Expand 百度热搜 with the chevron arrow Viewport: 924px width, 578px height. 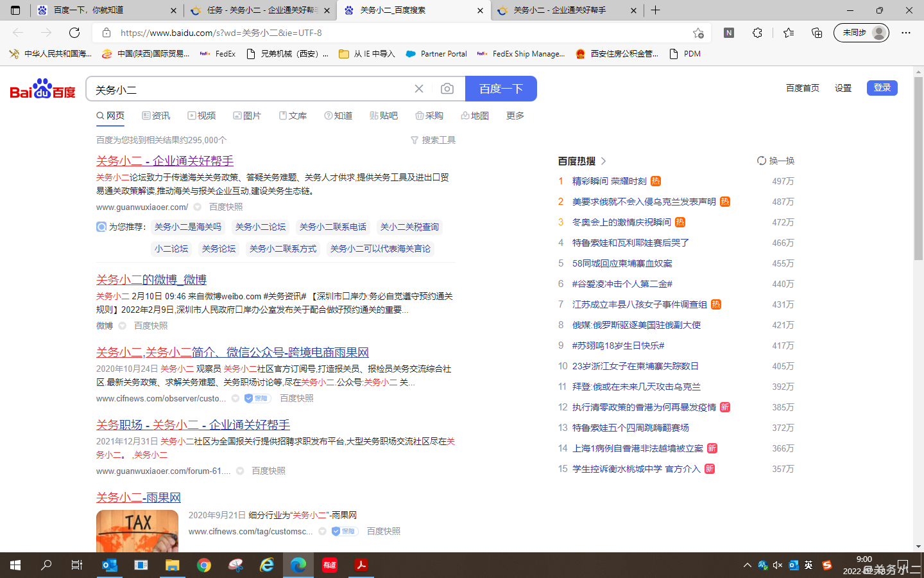[604, 161]
